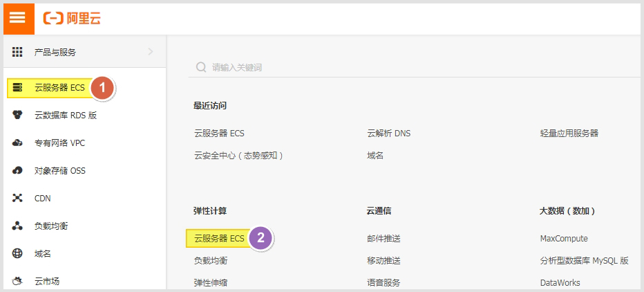Open 云安全中心（态势感知）link

point(238,156)
